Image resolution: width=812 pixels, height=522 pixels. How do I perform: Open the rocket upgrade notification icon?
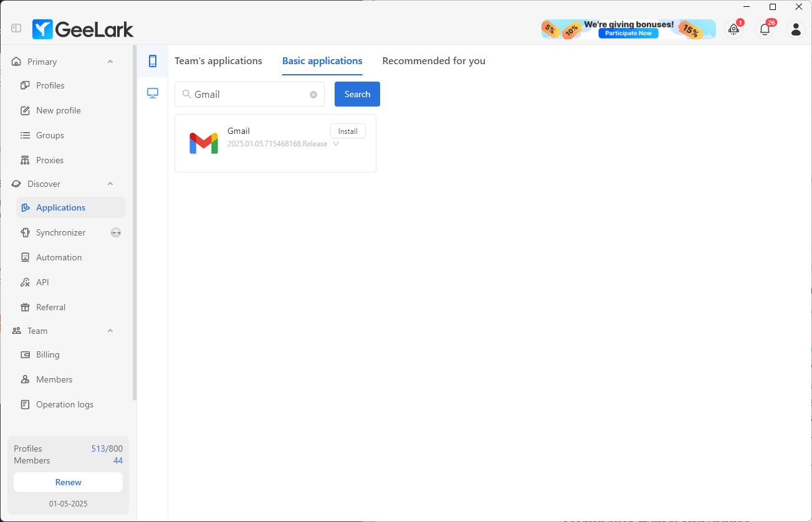(734, 29)
